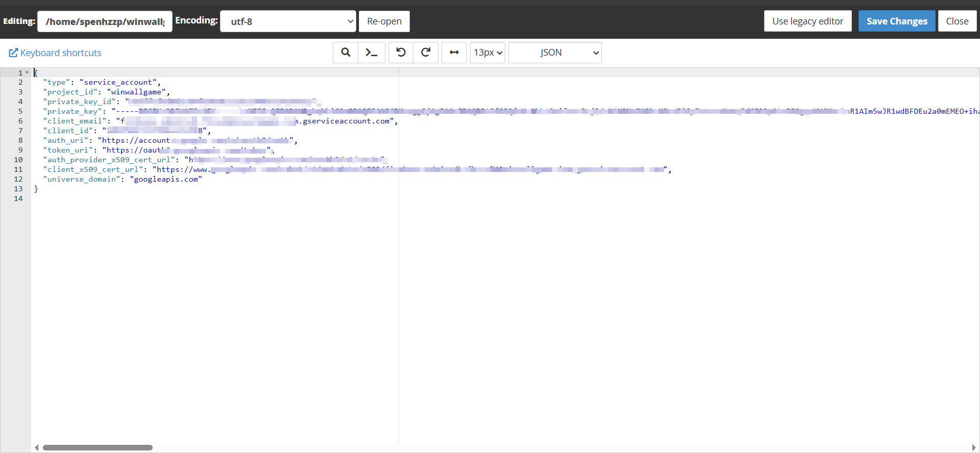980x453 pixels.
Task: Toggle line wrap arrows icon
Action: [454, 53]
